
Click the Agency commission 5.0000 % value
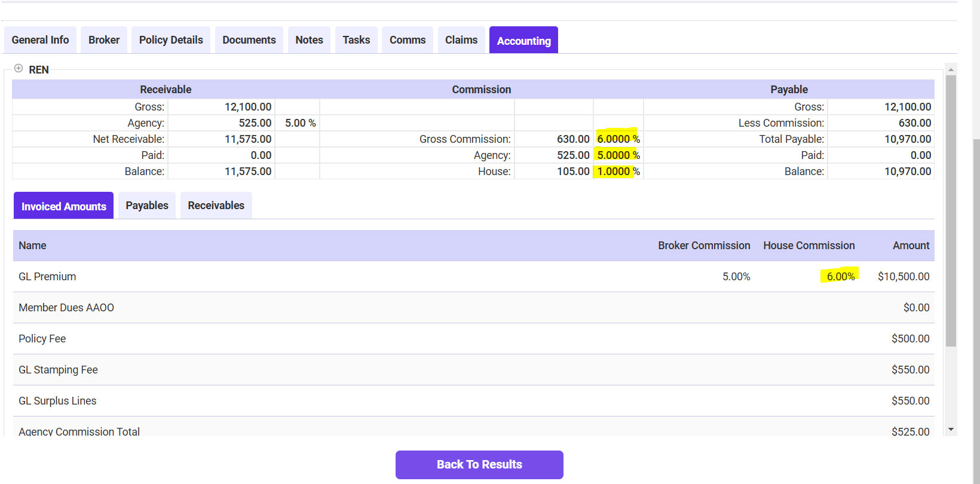tap(618, 155)
